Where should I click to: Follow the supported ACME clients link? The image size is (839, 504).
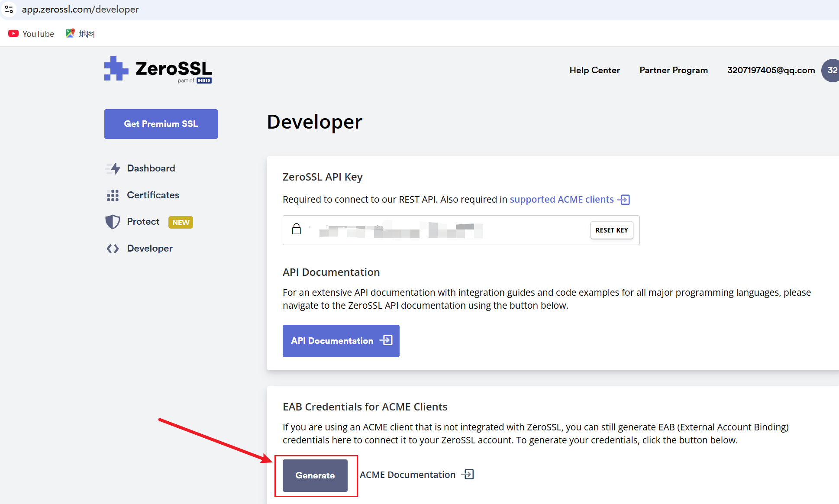(561, 199)
